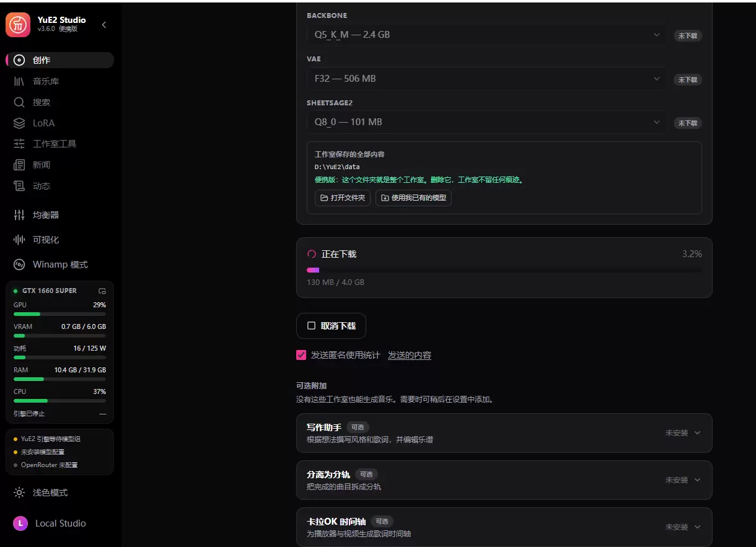The height and width of the screenshot is (547, 756).
Task: Click the chevron on the 分离为分轨 row
Action: tap(697, 480)
